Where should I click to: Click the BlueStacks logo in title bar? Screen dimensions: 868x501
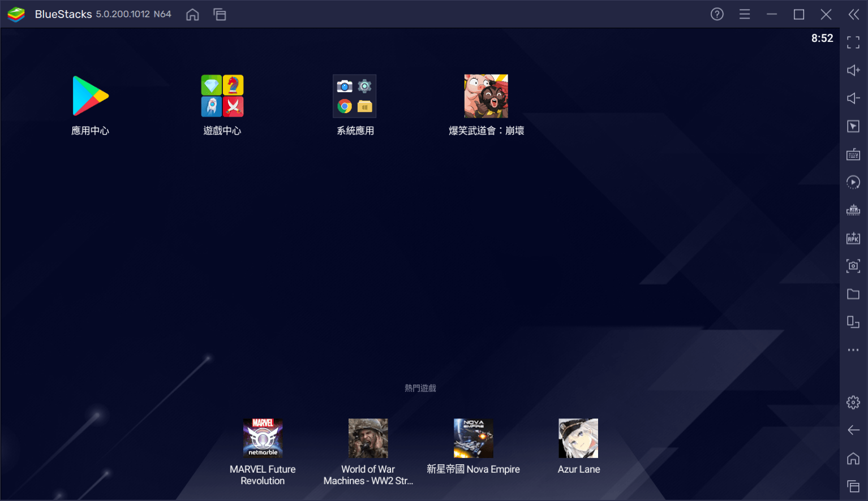point(16,14)
